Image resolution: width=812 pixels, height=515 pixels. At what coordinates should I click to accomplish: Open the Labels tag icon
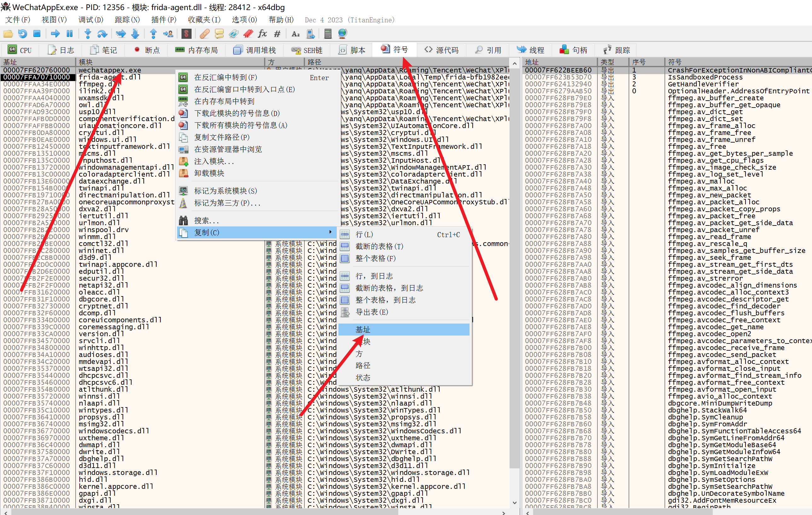coord(234,33)
